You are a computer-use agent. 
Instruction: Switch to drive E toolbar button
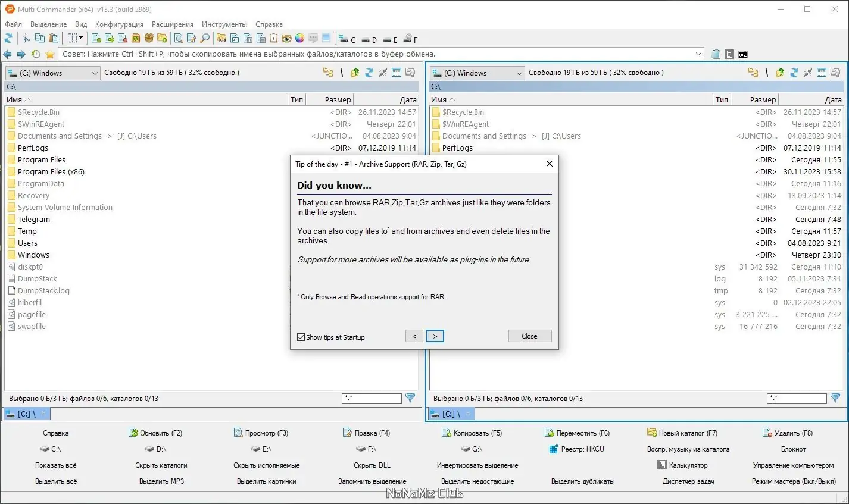click(390, 40)
